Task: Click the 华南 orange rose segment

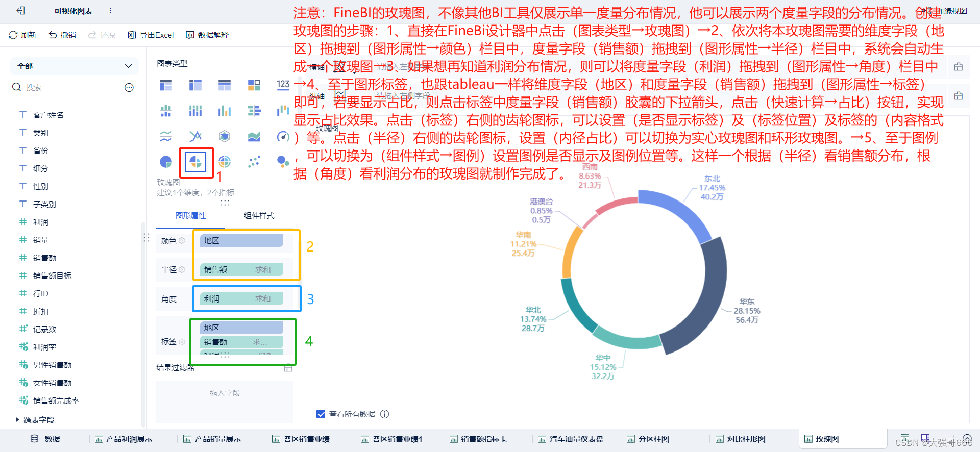Action: coord(570,253)
